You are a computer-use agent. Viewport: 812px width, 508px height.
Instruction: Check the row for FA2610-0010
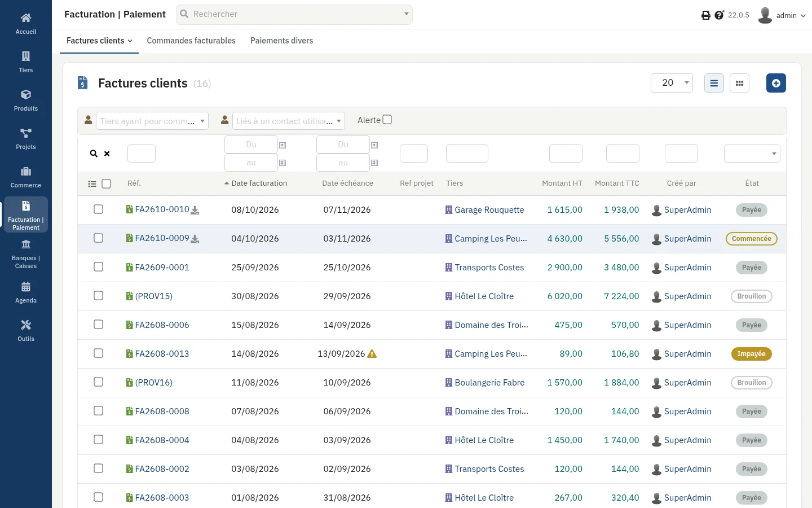click(x=98, y=209)
